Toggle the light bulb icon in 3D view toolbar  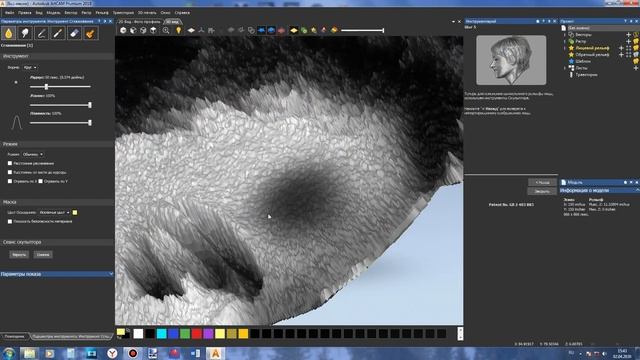click(x=178, y=30)
